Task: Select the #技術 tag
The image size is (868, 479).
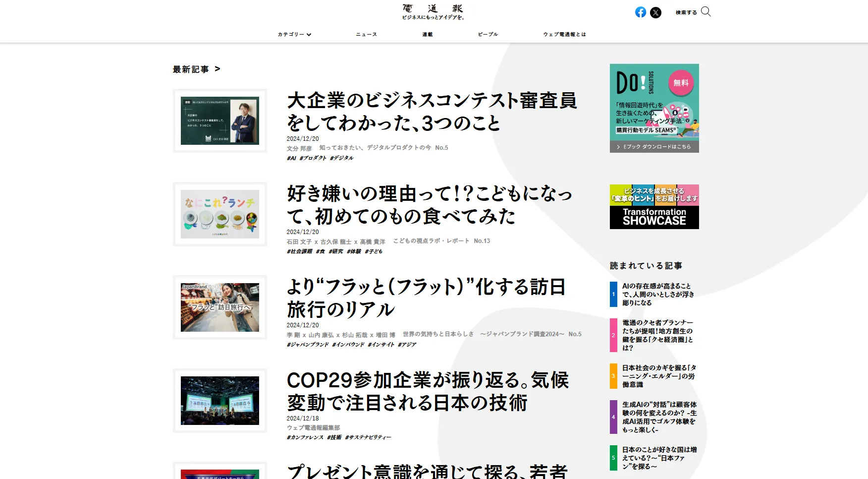Action: (x=334, y=437)
